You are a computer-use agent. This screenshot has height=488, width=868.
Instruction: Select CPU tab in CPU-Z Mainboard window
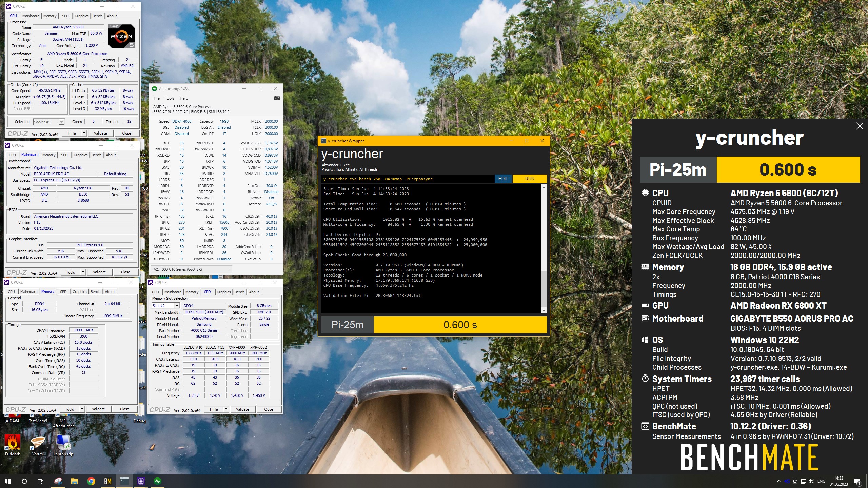[13, 155]
